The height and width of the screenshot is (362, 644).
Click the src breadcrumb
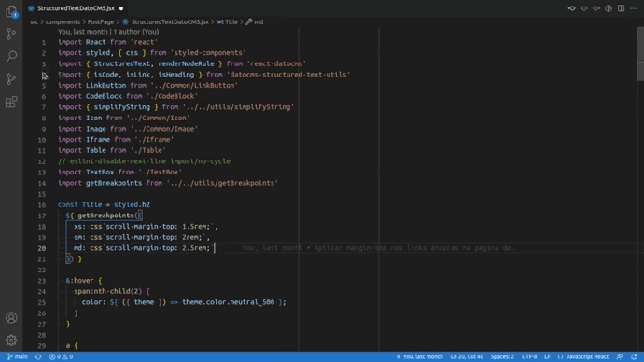pos(34,21)
